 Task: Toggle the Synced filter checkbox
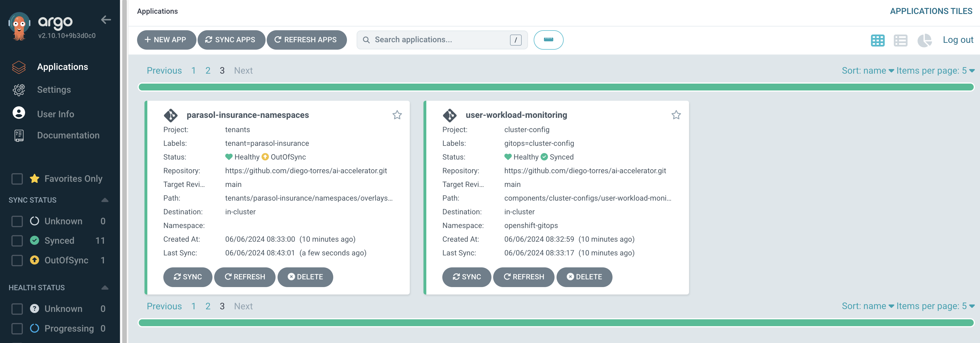16,240
